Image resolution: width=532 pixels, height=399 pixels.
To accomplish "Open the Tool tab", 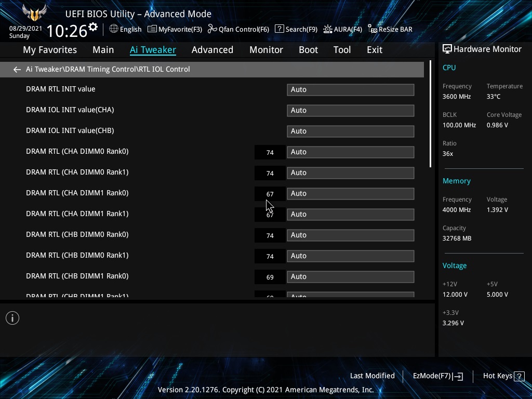I will [x=342, y=50].
